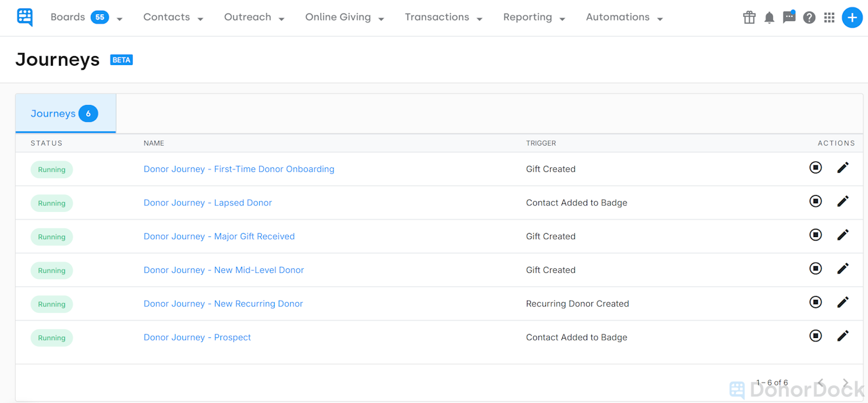Open Donor Journey - New Recurring Donor

[223, 303]
